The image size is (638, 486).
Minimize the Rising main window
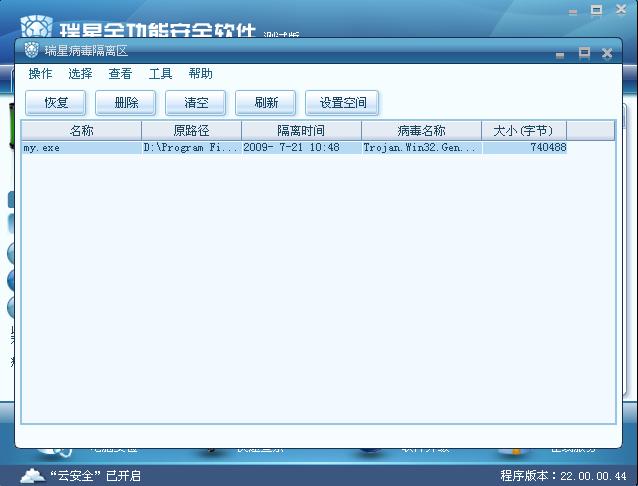(573, 12)
